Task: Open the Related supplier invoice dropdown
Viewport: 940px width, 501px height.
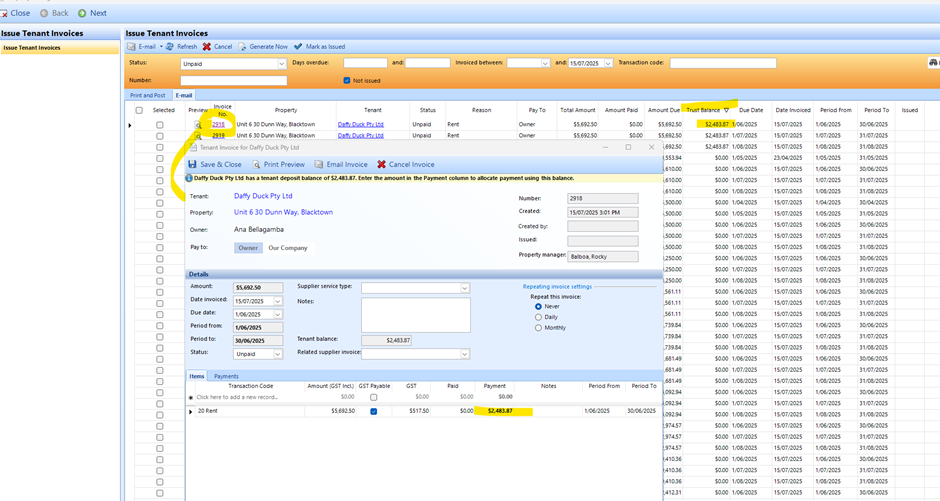Action: click(x=465, y=354)
